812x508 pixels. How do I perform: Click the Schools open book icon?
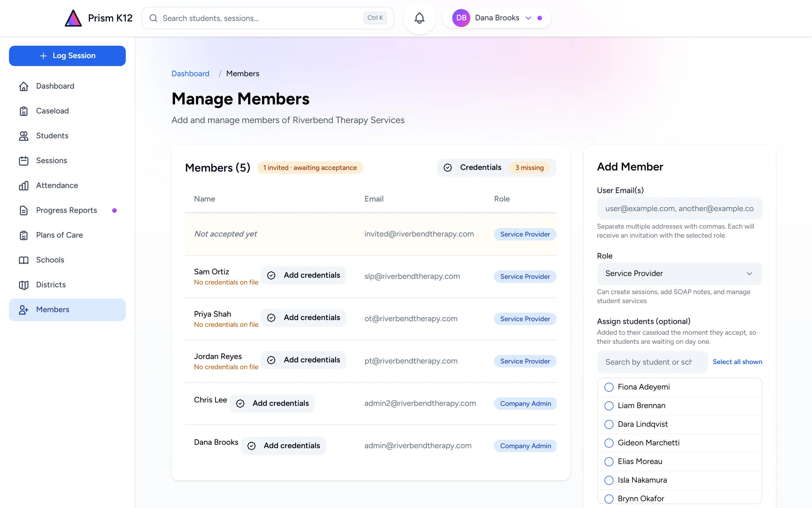coord(24,260)
